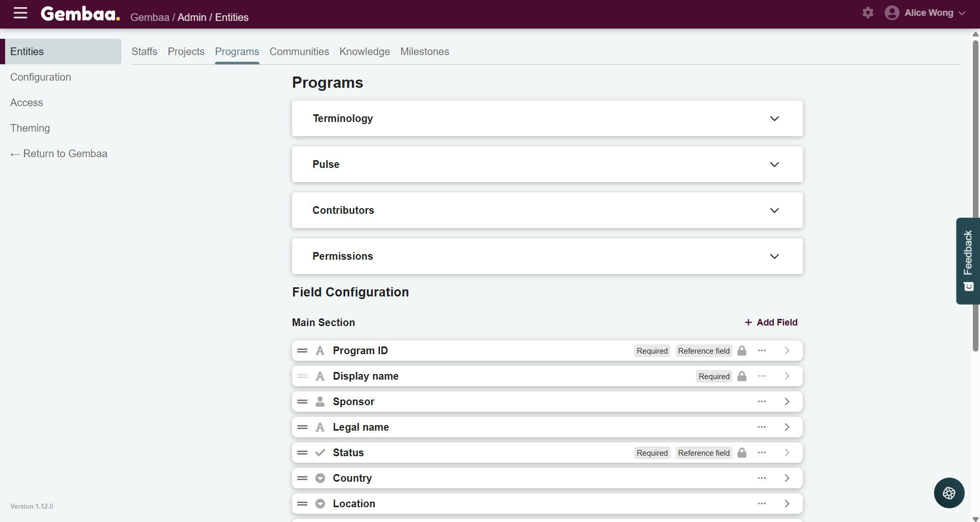Grab drag handle for Country field

coord(302,478)
